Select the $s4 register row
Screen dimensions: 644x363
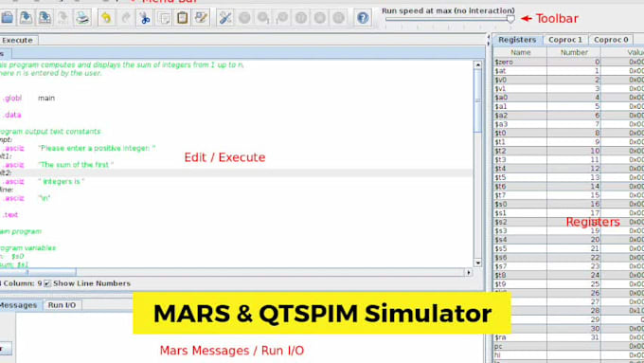[x=569, y=240]
